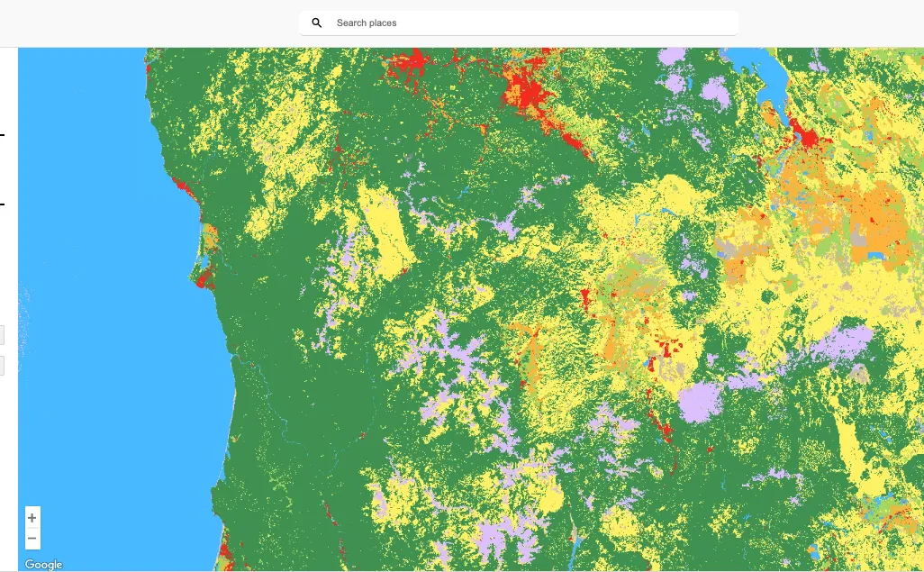Open the Google logo link on map

coord(43,564)
